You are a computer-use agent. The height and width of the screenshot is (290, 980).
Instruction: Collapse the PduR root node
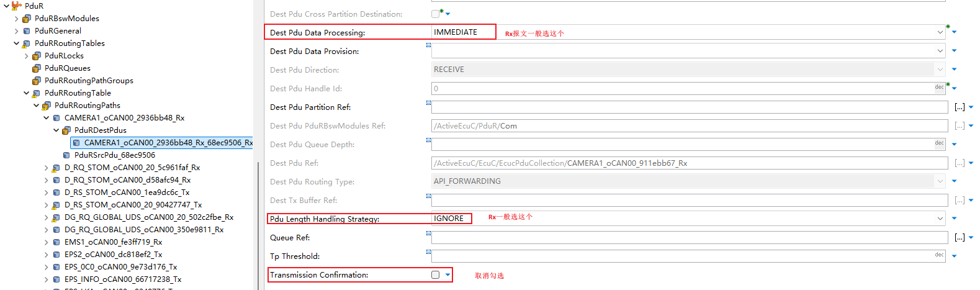click(x=6, y=6)
